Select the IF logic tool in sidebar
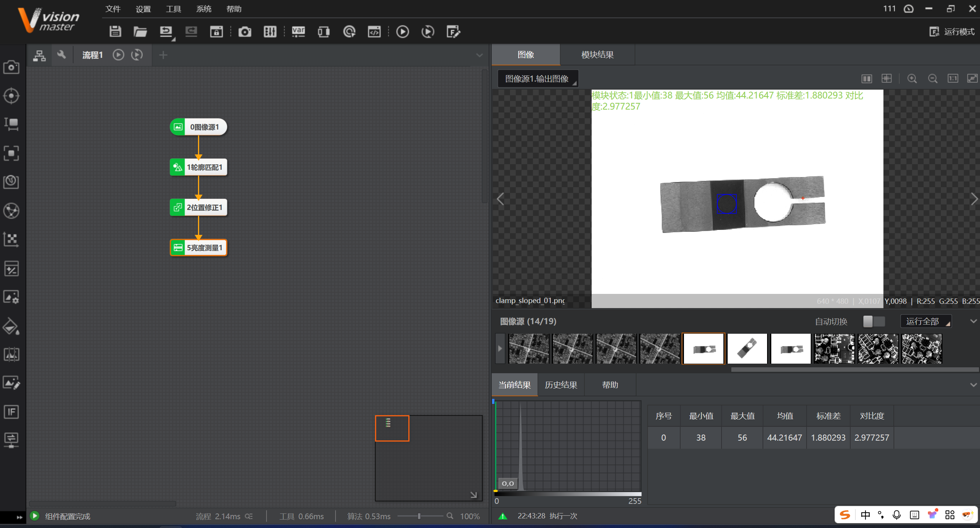Screen dimensions: 980x528 click(11, 412)
